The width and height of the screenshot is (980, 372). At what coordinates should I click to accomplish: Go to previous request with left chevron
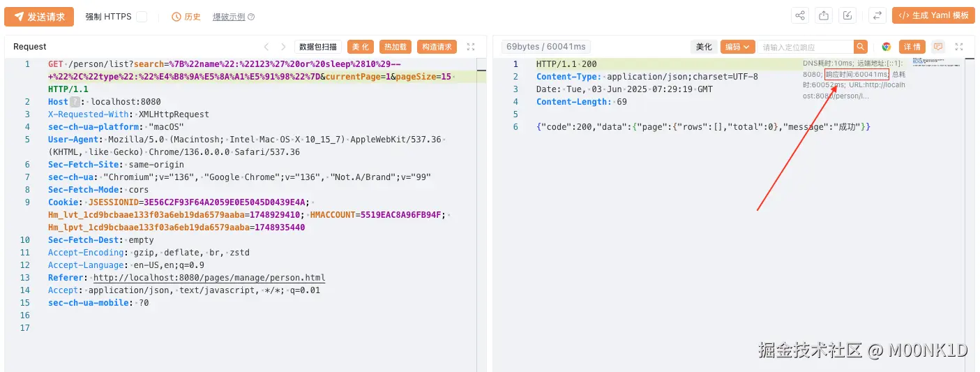pos(266,47)
